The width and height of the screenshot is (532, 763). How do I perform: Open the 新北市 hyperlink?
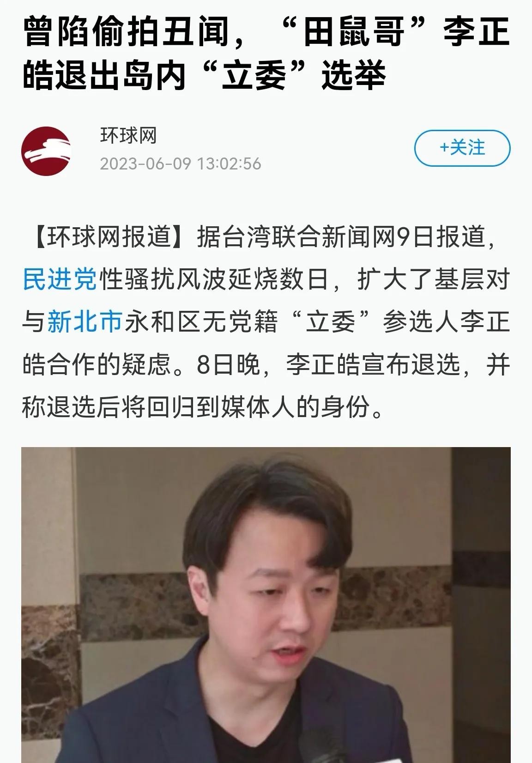85,322
